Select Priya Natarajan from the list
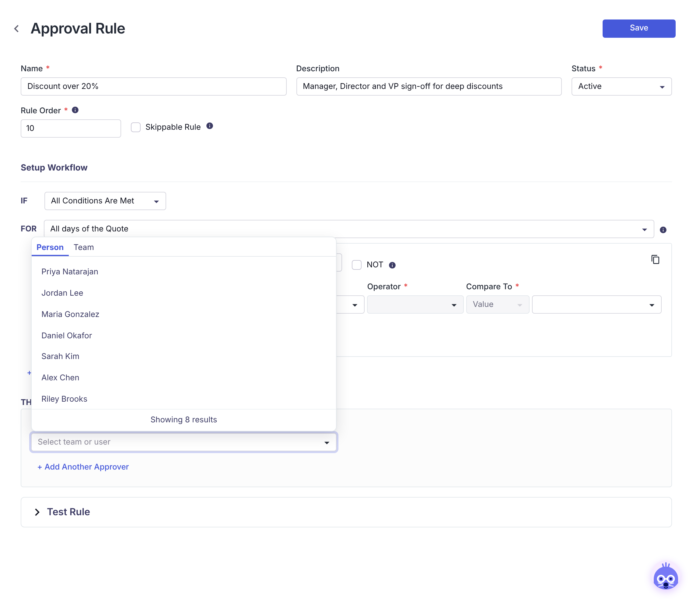This screenshot has height=609, width=700. point(184,272)
